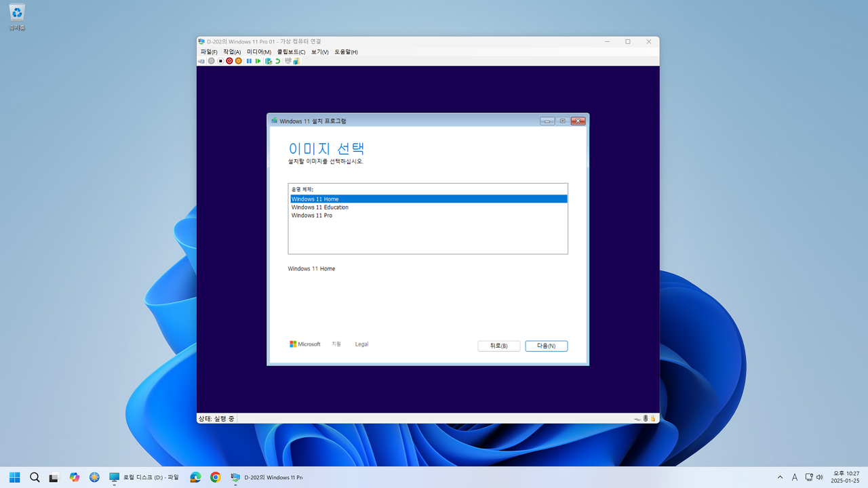
Task: Open the Legal link
Action: tap(361, 344)
